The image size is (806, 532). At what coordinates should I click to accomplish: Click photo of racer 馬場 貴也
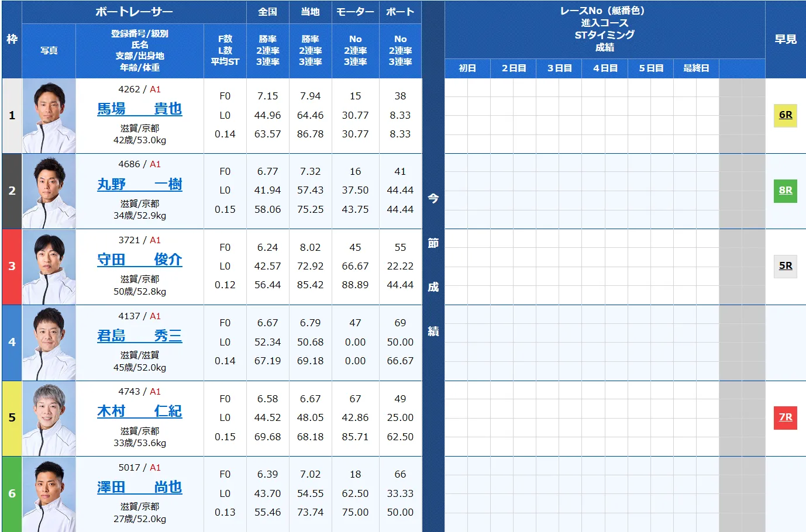49,116
